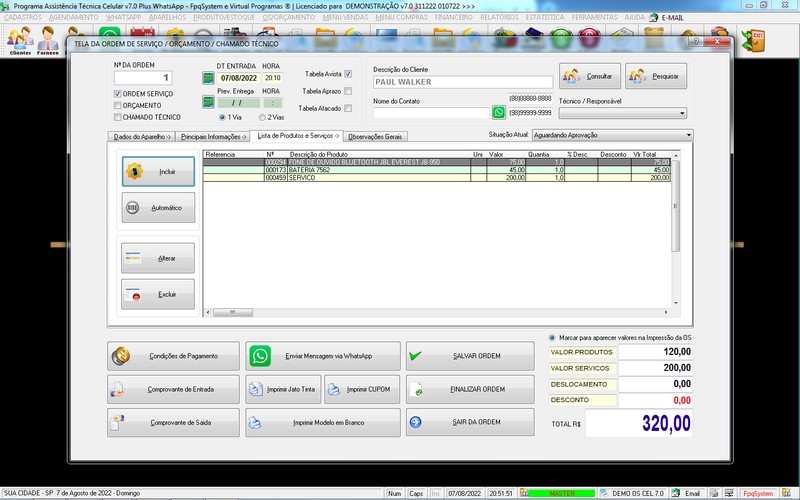
Task: Click Pesquisar client button
Action: tap(656, 76)
